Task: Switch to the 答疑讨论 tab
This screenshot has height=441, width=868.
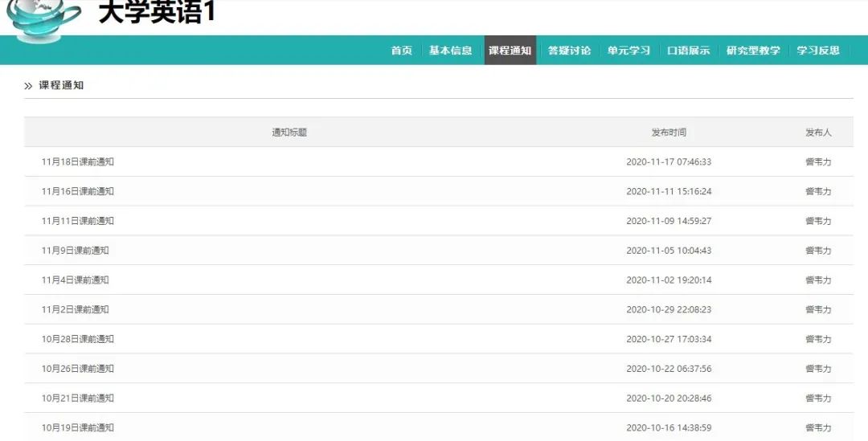Action: coord(569,51)
